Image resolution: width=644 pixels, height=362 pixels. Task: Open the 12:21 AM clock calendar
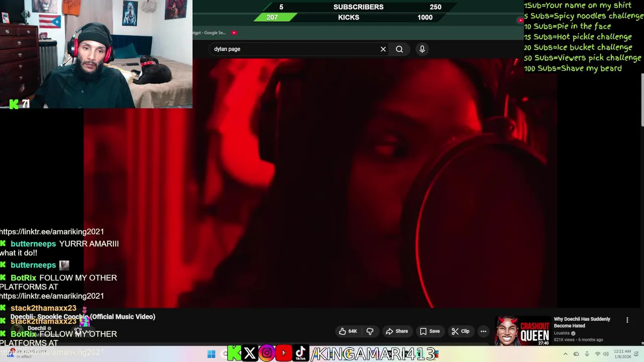tap(622, 354)
